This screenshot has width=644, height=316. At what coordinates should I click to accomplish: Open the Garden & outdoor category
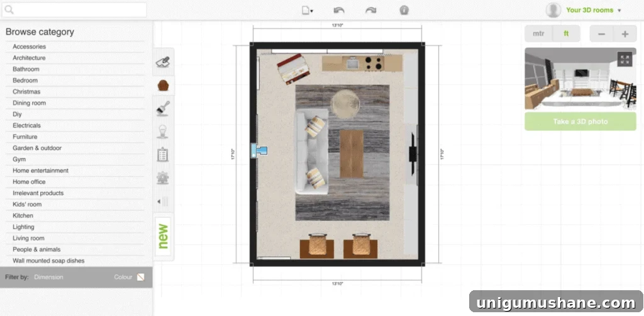click(x=37, y=148)
